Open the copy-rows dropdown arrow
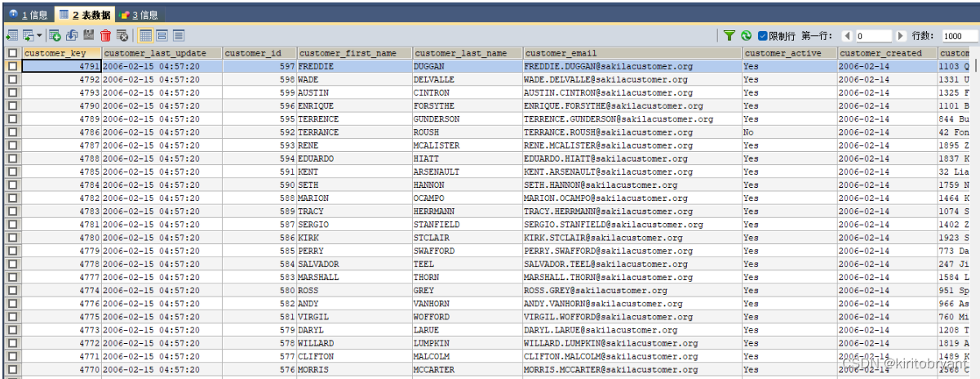This screenshot has width=980, height=379. coord(39,35)
